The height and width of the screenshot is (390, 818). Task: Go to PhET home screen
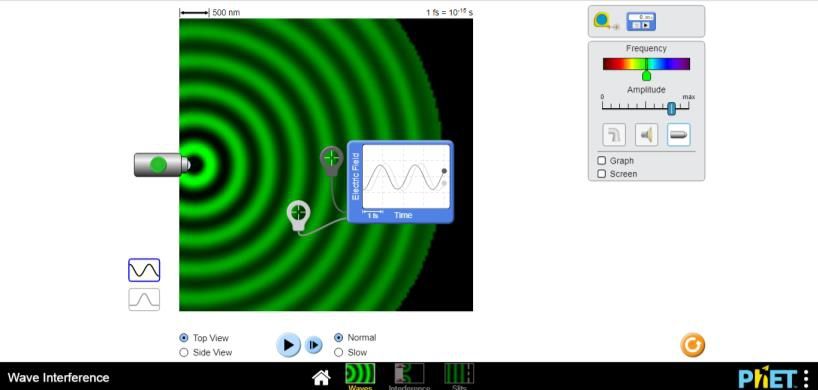coord(321,377)
